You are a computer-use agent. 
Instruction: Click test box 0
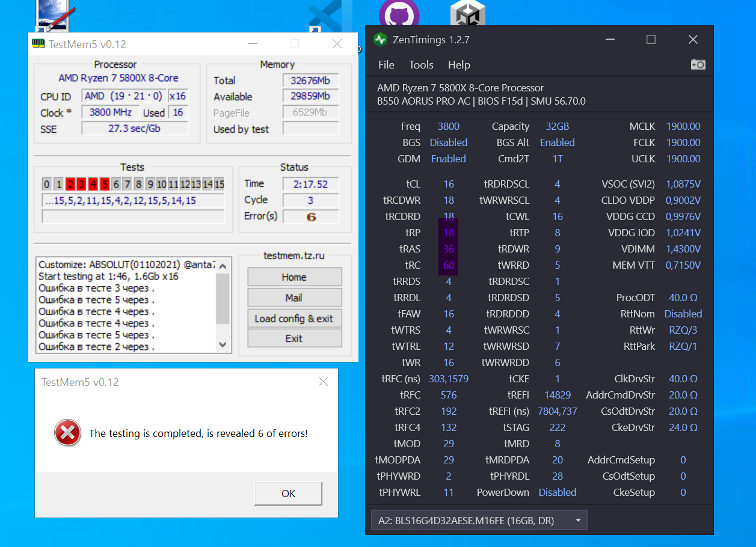click(x=47, y=184)
